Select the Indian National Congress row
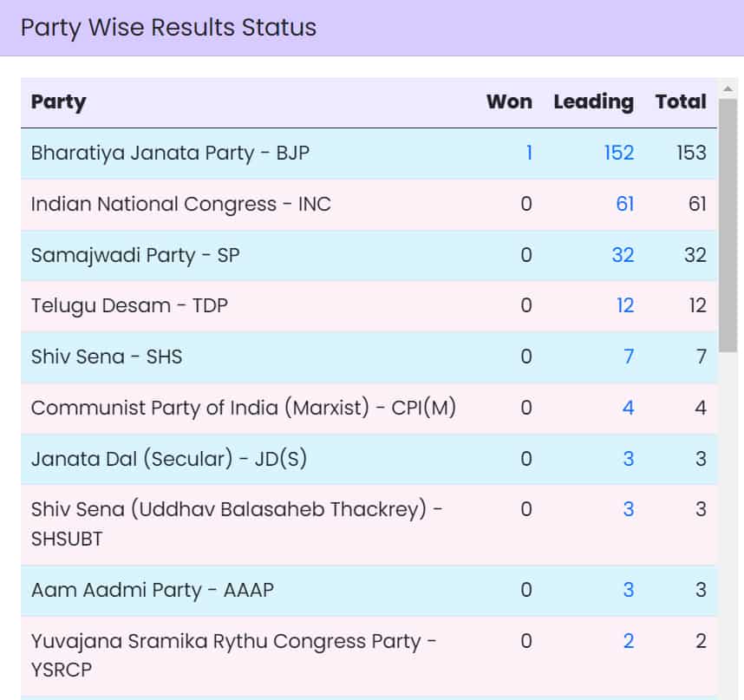This screenshot has height=700, width=744. pyautogui.click(x=260, y=204)
